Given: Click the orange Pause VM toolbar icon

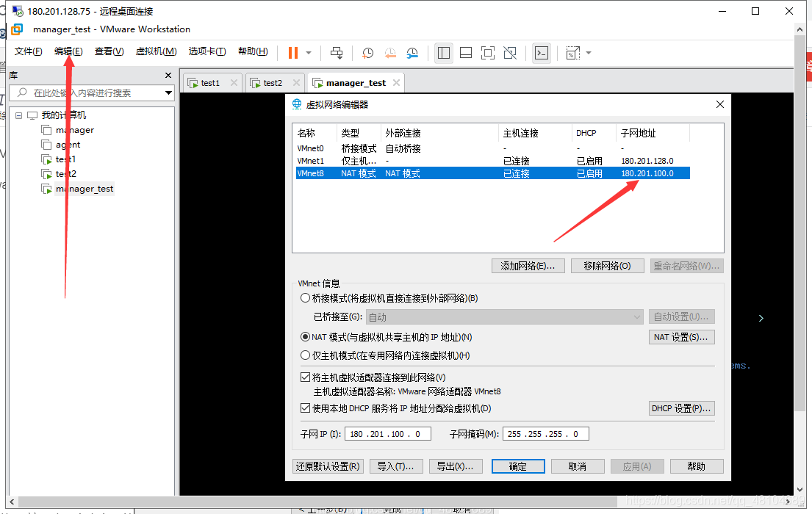Looking at the screenshot, I should 293,53.
